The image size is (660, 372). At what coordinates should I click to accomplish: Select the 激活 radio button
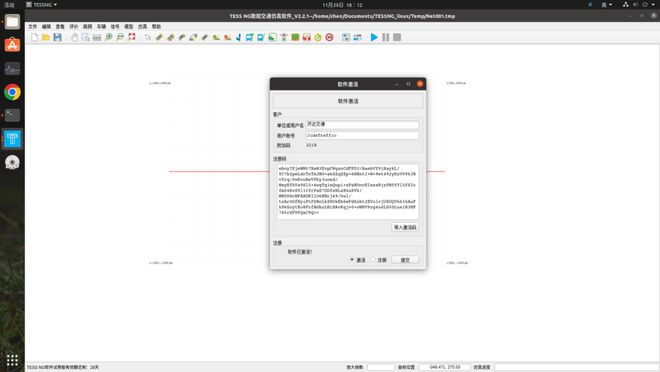[x=352, y=260]
